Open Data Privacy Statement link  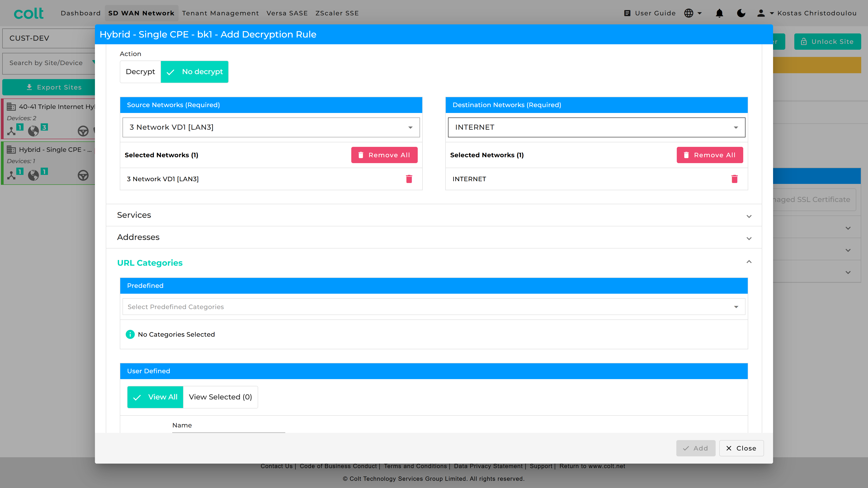click(x=488, y=466)
